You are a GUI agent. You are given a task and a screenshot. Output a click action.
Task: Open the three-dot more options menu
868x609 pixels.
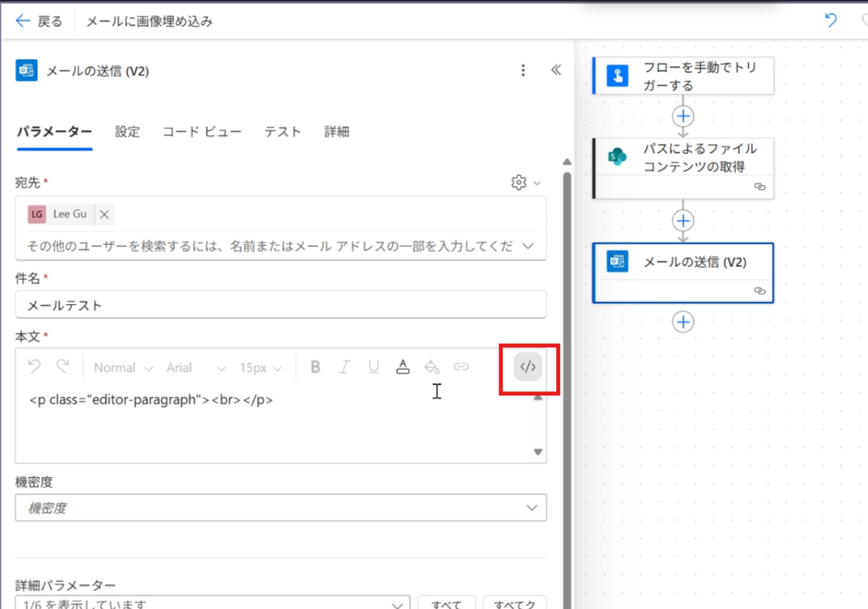[523, 70]
